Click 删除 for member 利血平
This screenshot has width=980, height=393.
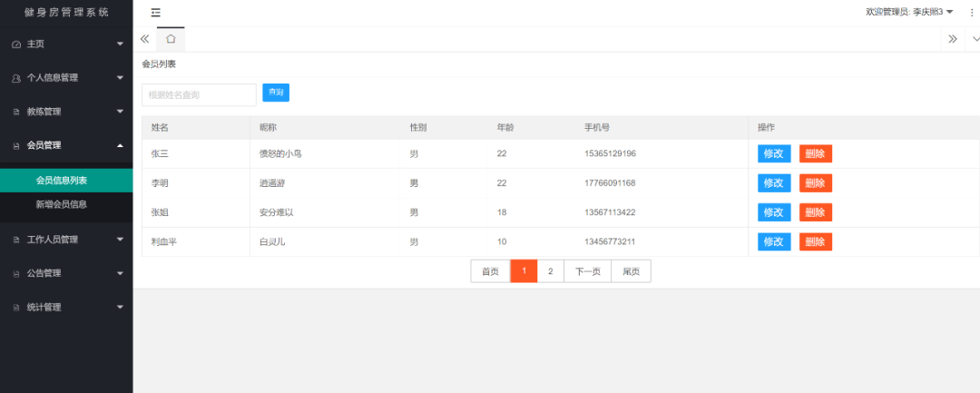tap(815, 241)
